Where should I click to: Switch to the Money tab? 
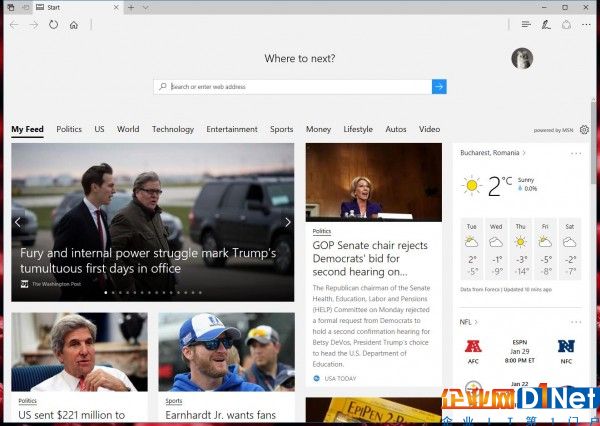click(x=318, y=129)
